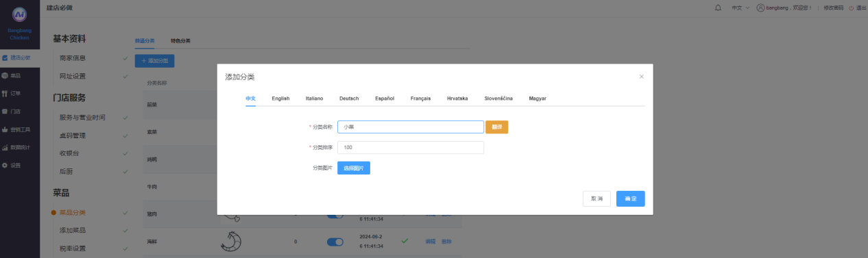Open 桌码管理 in the setup list
Image resolution: width=868 pixels, height=258 pixels.
tap(73, 136)
